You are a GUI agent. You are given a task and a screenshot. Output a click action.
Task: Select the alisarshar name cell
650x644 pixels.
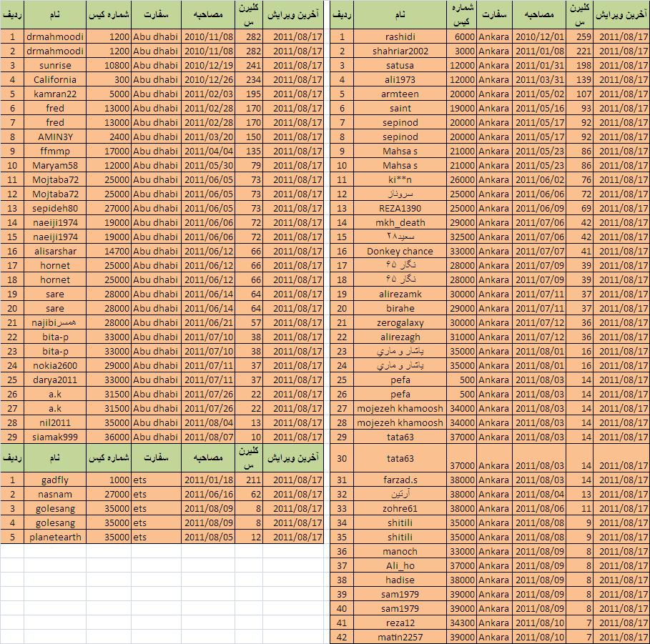pos(54,251)
